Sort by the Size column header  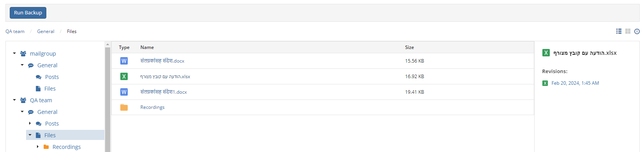[409, 47]
